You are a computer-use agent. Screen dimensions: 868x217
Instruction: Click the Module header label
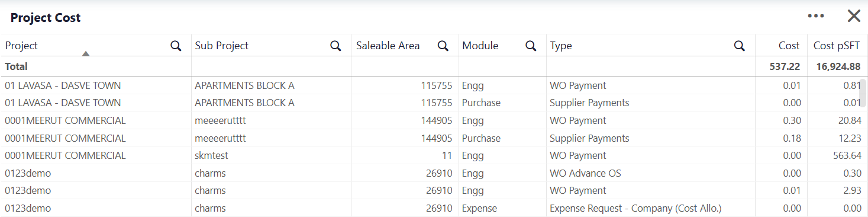pyautogui.click(x=480, y=46)
